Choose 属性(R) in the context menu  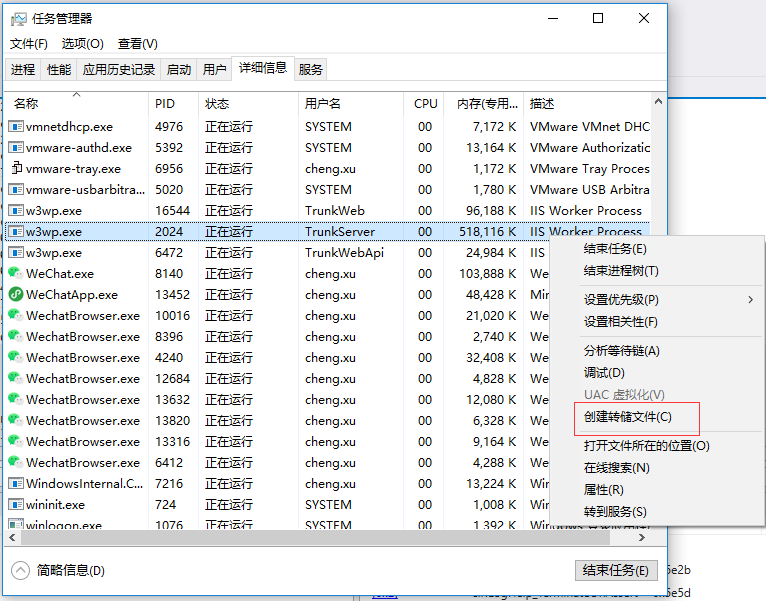pos(604,490)
